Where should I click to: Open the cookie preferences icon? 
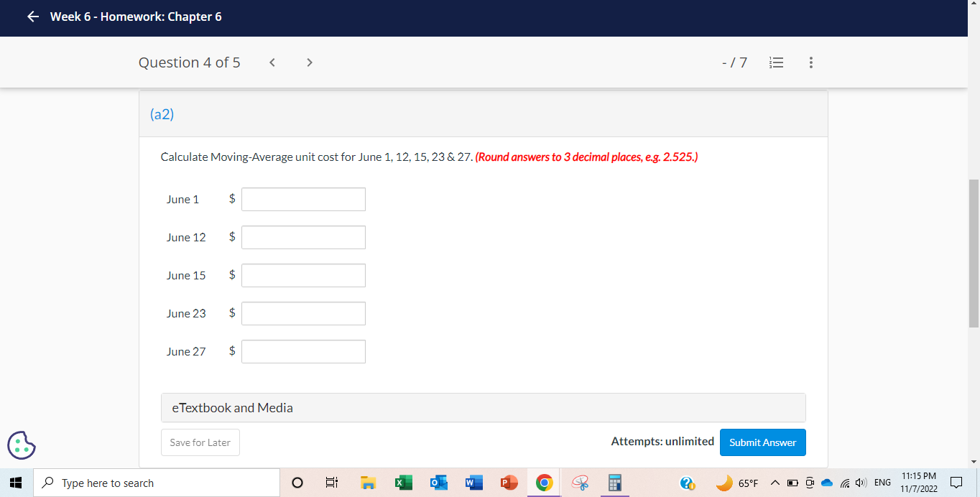[x=22, y=445]
